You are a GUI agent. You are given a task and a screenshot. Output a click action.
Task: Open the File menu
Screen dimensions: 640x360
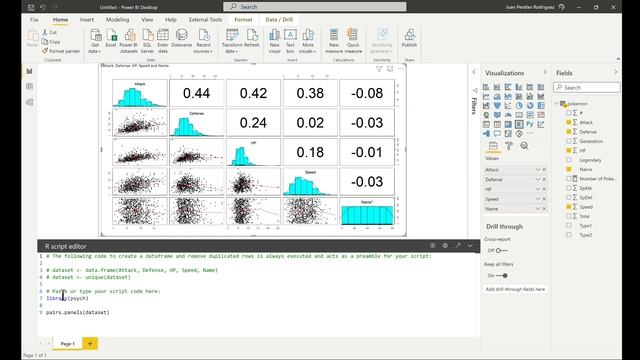point(34,20)
